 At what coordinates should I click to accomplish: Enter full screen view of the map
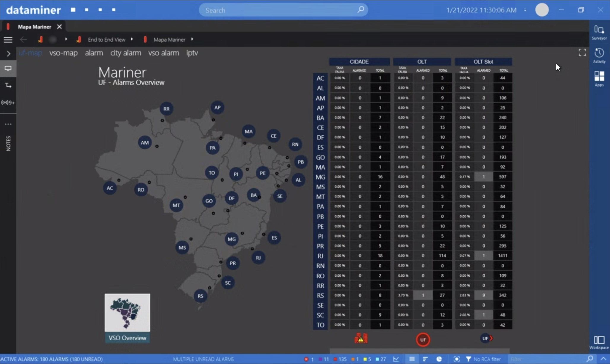pyautogui.click(x=582, y=52)
